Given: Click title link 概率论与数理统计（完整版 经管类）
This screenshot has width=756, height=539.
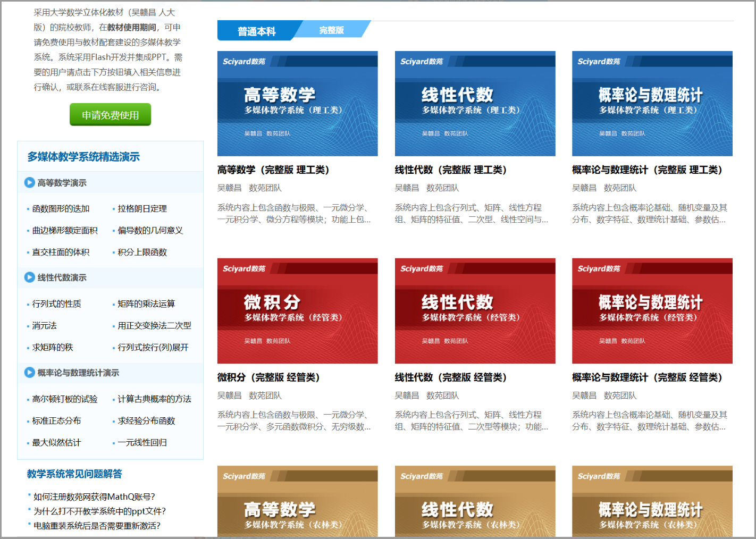Looking at the screenshot, I should click(648, 377).
